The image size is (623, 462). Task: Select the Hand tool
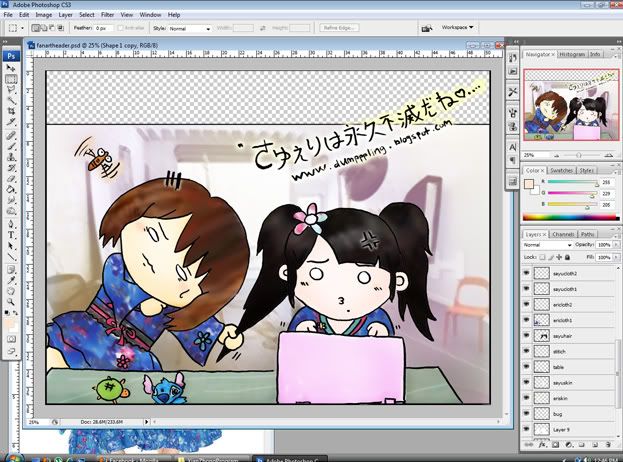(11, 292)
